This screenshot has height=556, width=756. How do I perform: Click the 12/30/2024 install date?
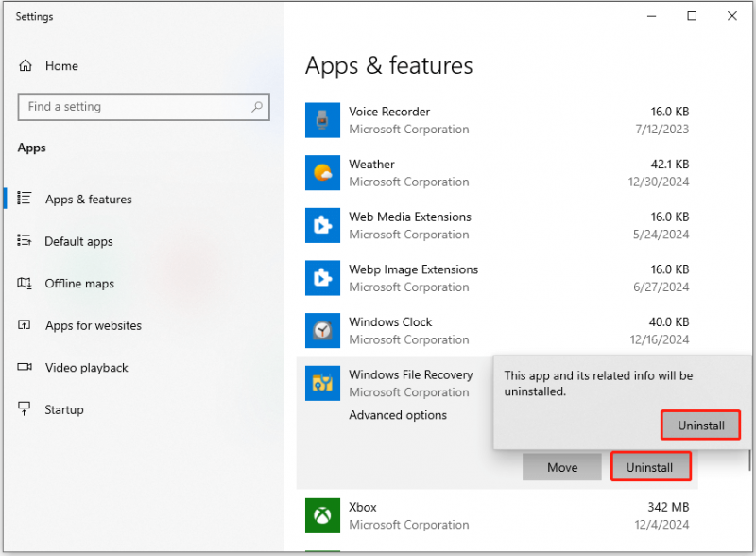click(659, 182)
